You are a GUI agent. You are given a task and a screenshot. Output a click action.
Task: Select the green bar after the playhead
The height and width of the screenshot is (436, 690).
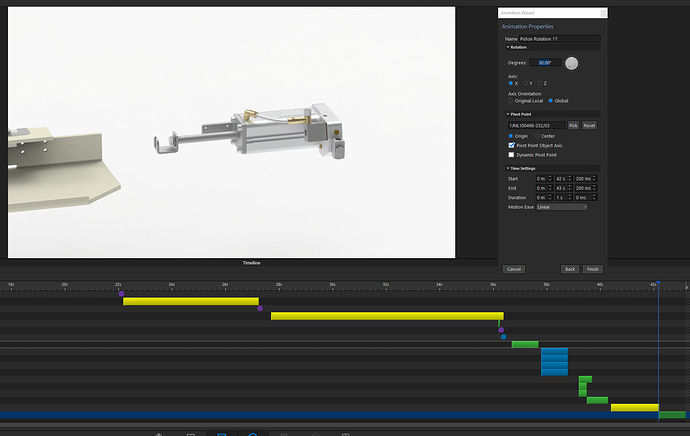click(672, 415)
